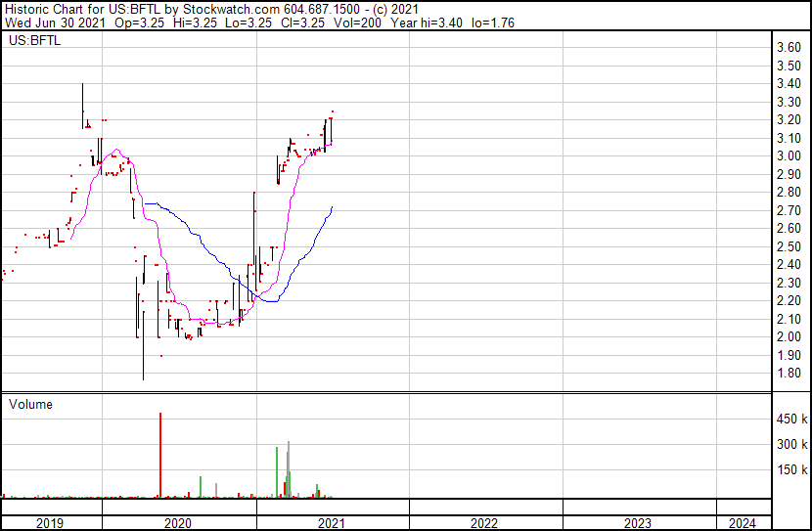The width and height of the screenshot is (812, 531).
Task: Select the 2021 year label
Action: point(331,523)
